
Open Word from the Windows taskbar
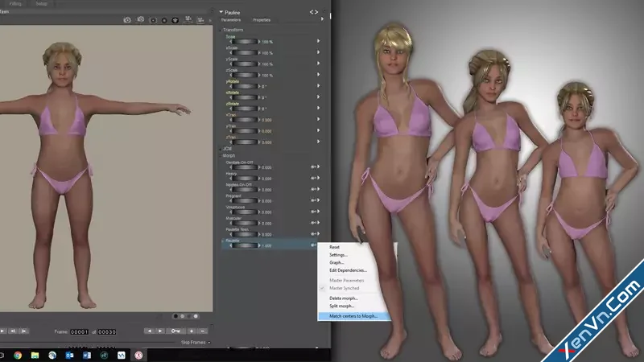pos(87,356)
